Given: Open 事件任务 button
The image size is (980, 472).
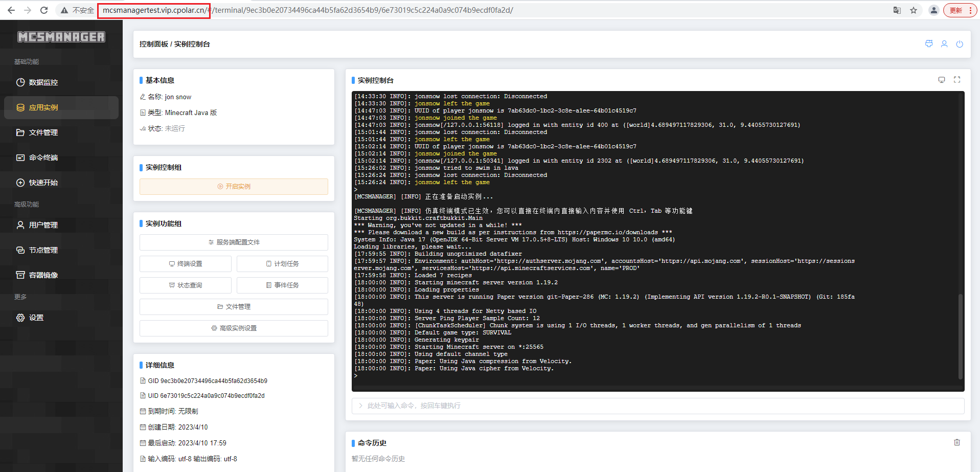Looking at the screenshot, I should click(282, 285).
